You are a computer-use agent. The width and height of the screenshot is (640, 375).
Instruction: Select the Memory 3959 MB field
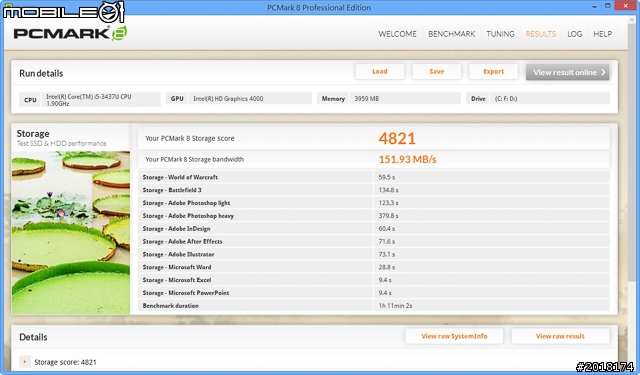(405, 98)
